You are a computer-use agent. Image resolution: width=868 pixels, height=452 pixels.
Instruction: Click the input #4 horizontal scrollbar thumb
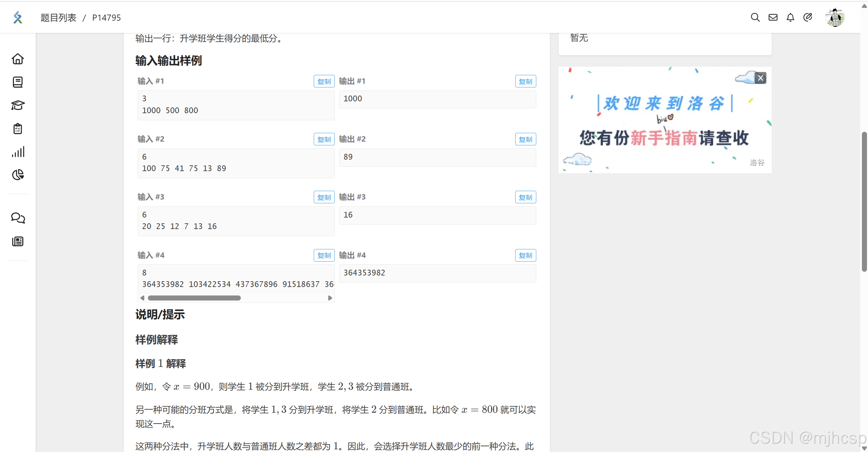point(194,298)
